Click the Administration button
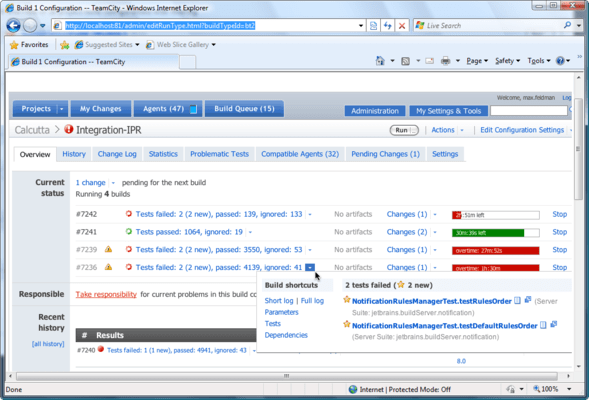Image resolution: width=589 pixels, height=400 pixels. 375,111
